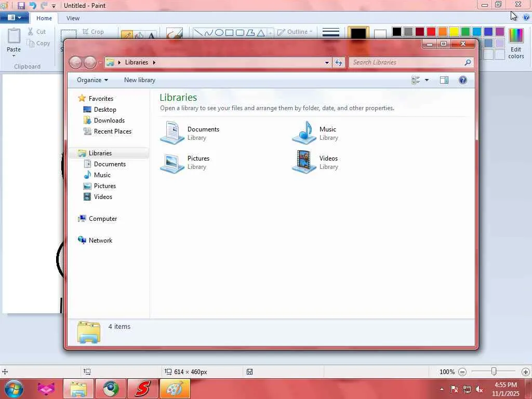Select the Brushes tool in Paint
Viewport: 532px width, 399px height.
click(x=175, y=33)
